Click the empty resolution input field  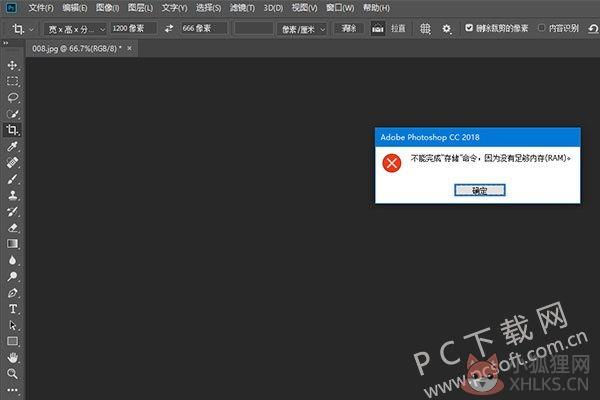click(x=254, y=28)
